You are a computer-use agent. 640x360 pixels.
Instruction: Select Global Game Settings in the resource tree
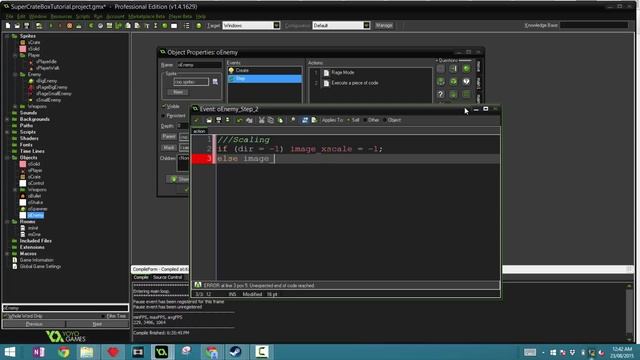(40, 267)
